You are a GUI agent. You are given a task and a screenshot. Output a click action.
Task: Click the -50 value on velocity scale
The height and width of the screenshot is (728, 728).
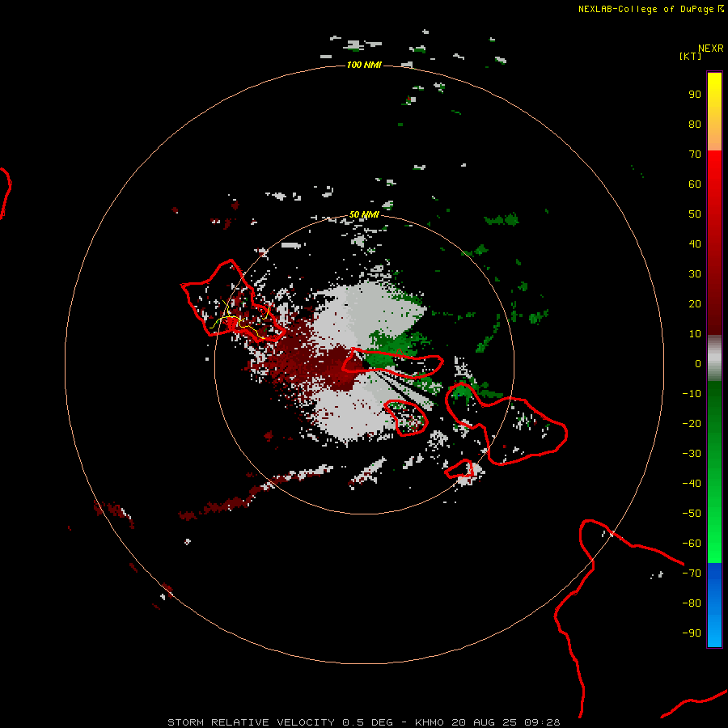click(692, 513)
